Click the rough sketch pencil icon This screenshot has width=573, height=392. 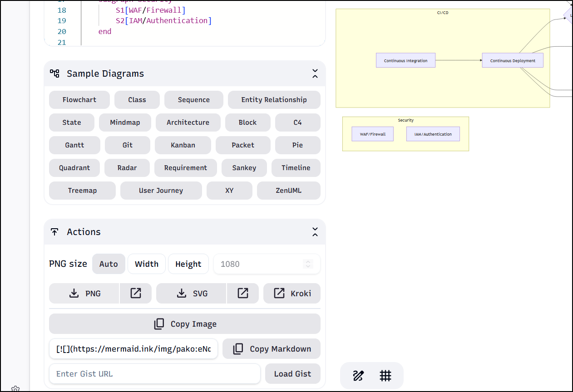pyautogui.click(x=358, y=376)
